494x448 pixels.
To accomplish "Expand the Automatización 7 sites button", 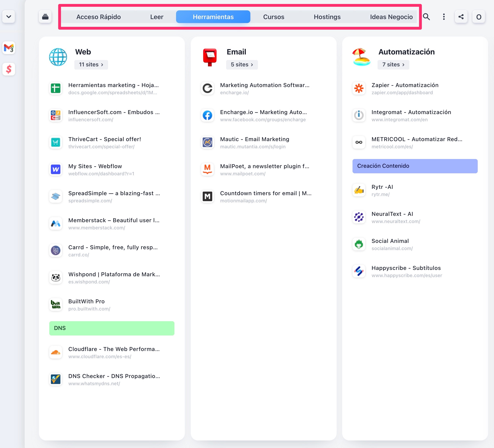I will 393,64.
